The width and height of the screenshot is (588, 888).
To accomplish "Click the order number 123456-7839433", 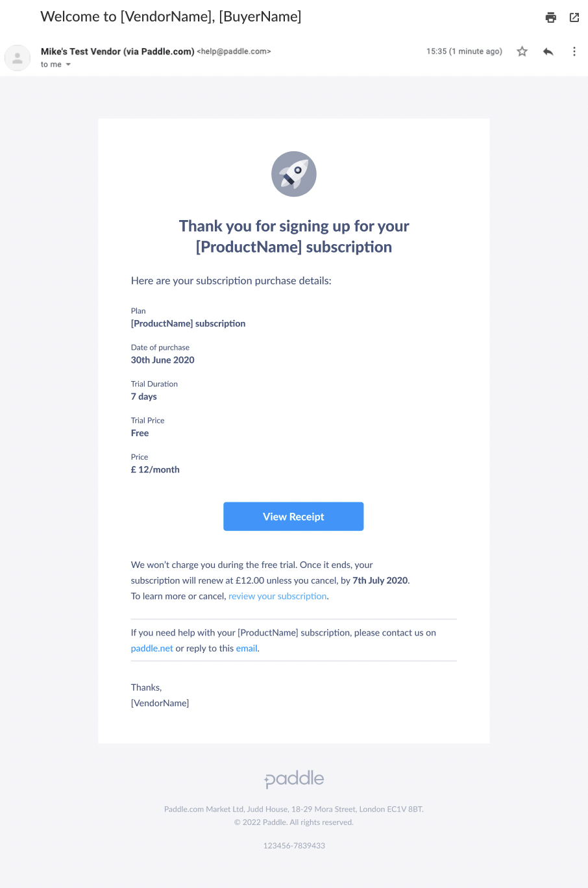I will point(294,846).
